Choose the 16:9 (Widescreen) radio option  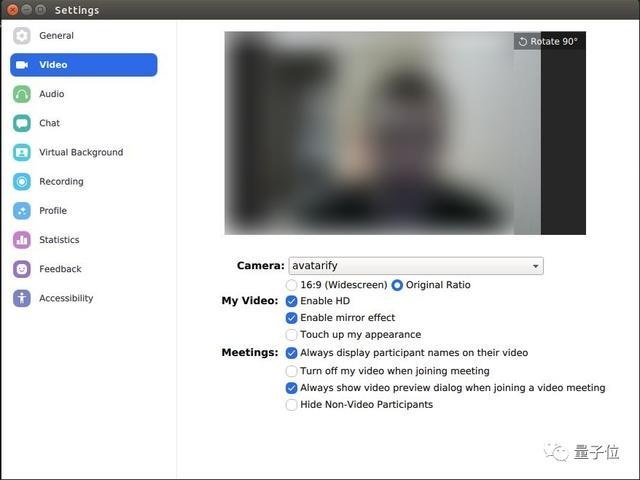click(x=291, y=285)
